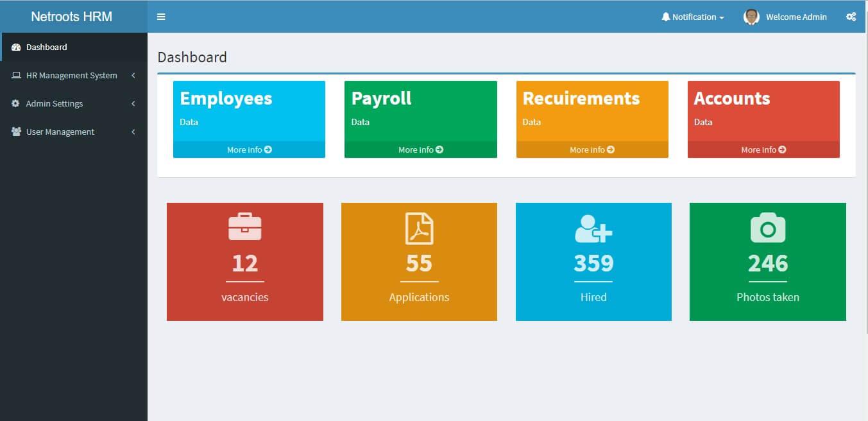Open the Admin Settings menu item
Screen dimensions: 868x421
74,103
